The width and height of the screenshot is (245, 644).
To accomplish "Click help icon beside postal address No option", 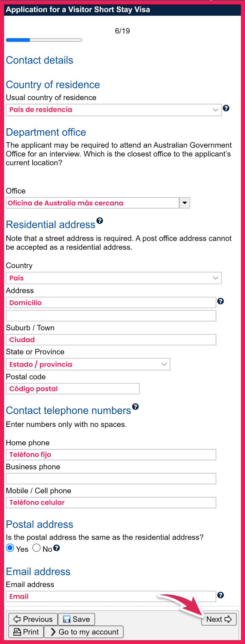I will [57, 548].
